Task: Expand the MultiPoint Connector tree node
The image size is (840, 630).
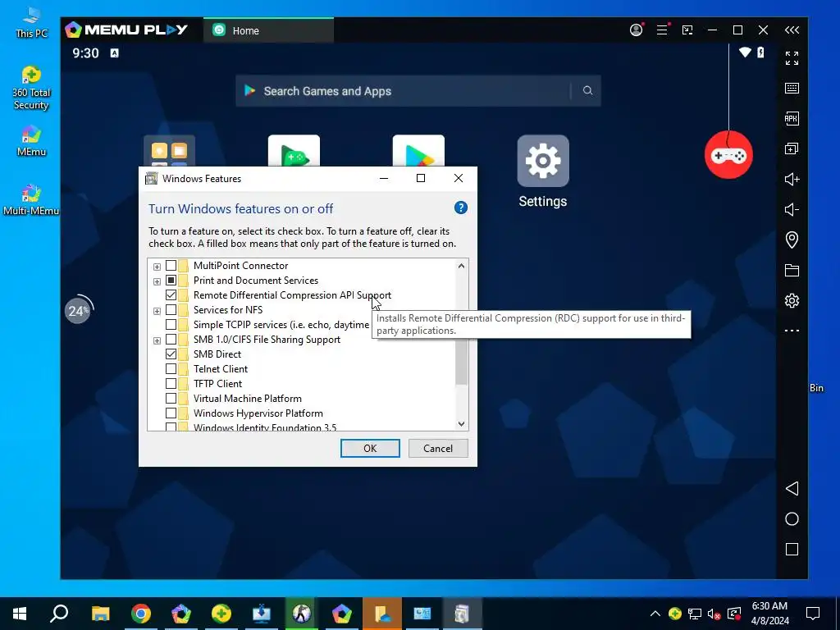Action: 157,267
